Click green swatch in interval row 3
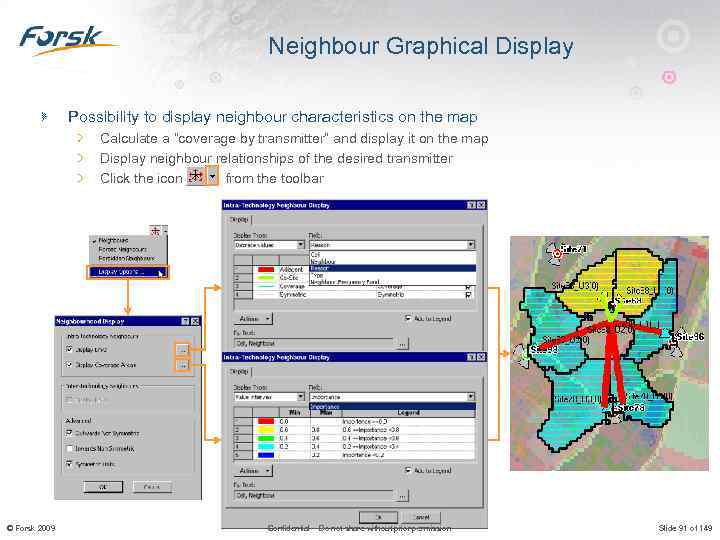720x540 pixels. click(x=266, y=438)
